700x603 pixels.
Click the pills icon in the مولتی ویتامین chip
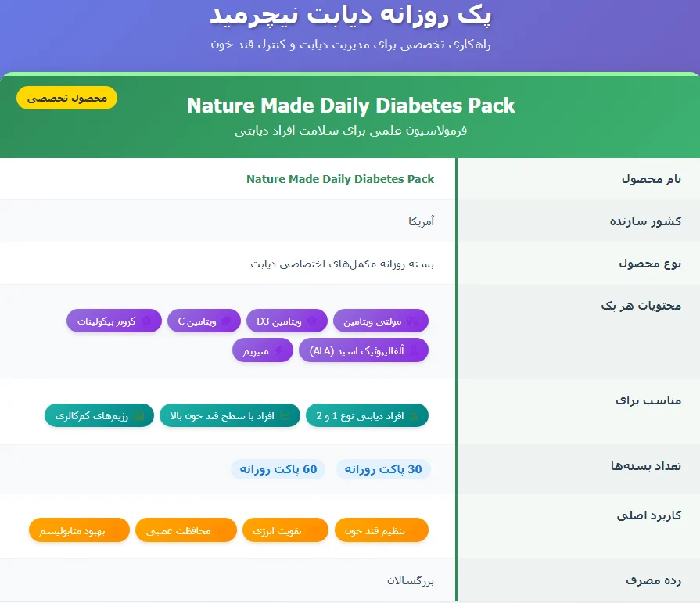point(412,321)
